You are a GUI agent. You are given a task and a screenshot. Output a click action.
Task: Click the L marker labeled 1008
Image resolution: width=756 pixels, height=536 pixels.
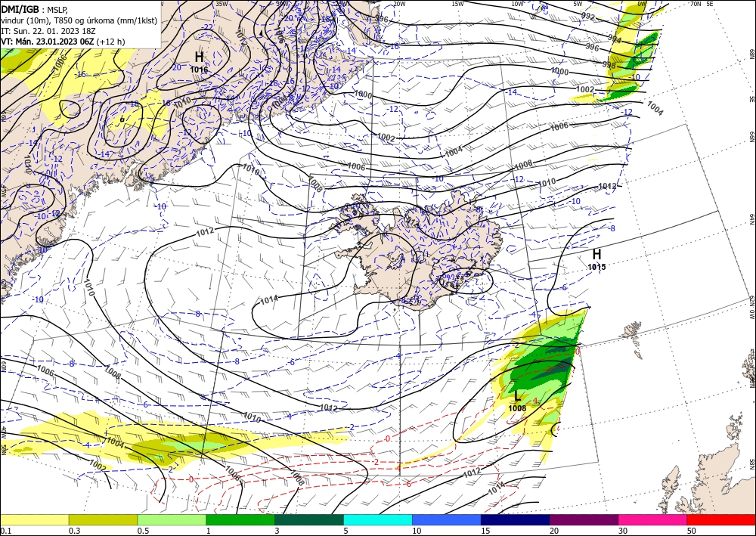point(517,396)
